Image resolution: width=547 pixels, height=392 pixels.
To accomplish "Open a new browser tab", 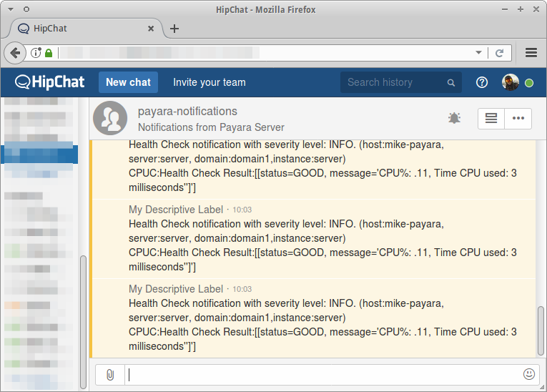I will point(174,29).
